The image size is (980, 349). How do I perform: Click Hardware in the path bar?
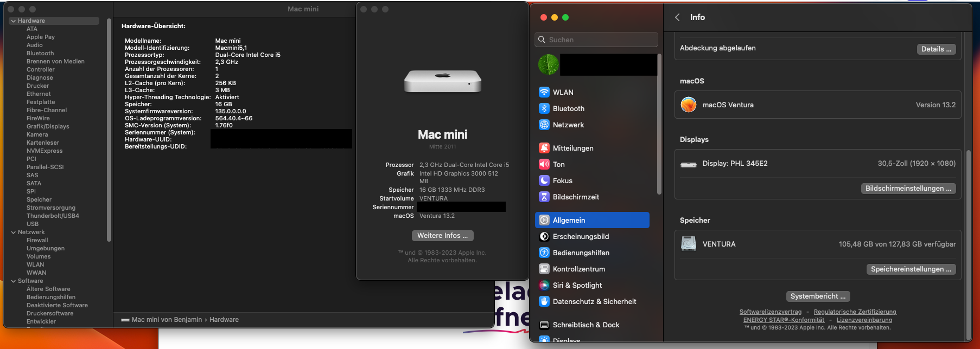[224, 320]
